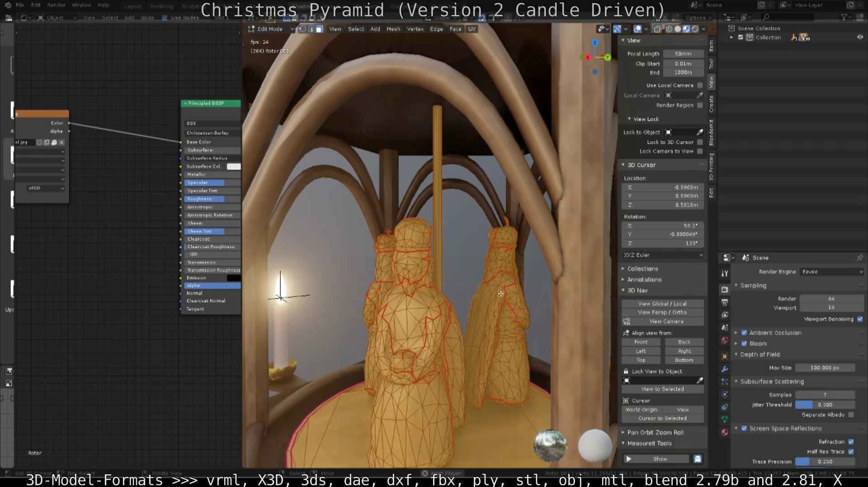Switch to wireframe viewport shading

point(669,29)
